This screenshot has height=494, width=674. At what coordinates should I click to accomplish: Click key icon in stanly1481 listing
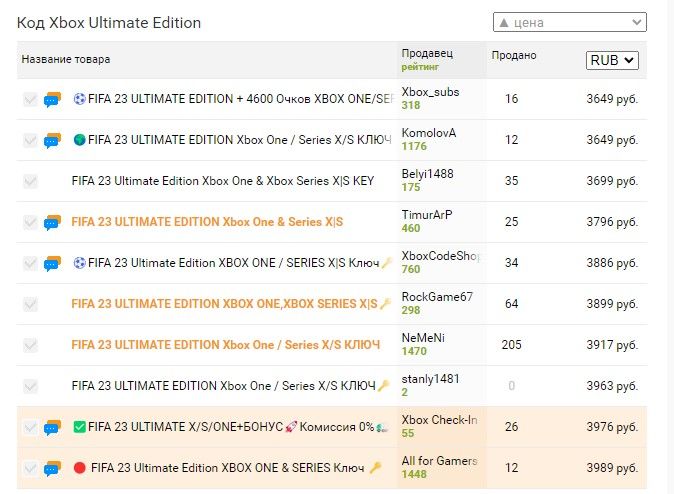pos(383,386)
